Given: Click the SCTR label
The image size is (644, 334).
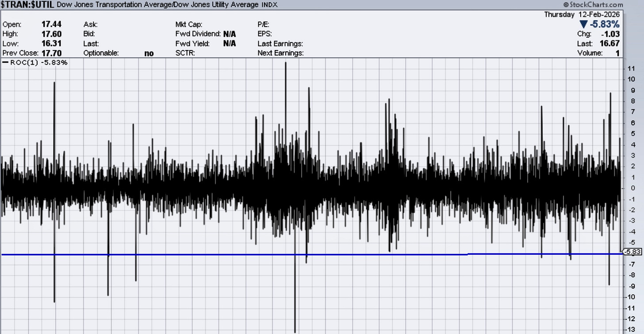Looking at the screenshot, I should point(185,53).
